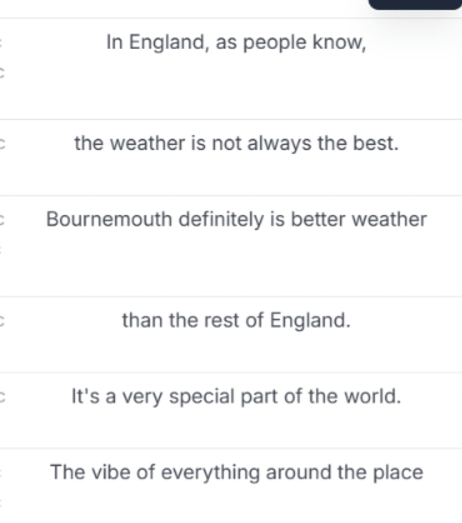Click the word 'know,' in the first caption
The image size is (462, 523).
339,42
